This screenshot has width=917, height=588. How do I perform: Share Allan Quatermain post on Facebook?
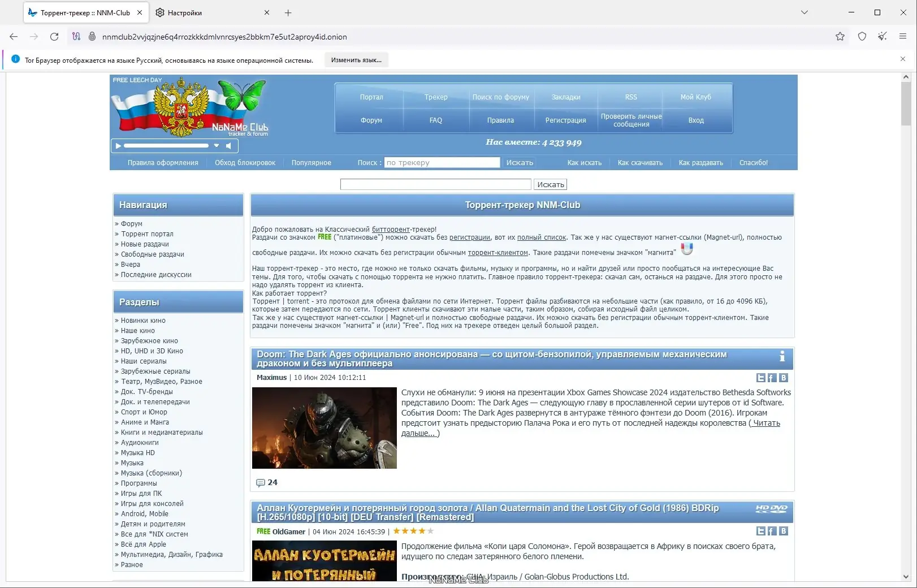tap(772, 531)
